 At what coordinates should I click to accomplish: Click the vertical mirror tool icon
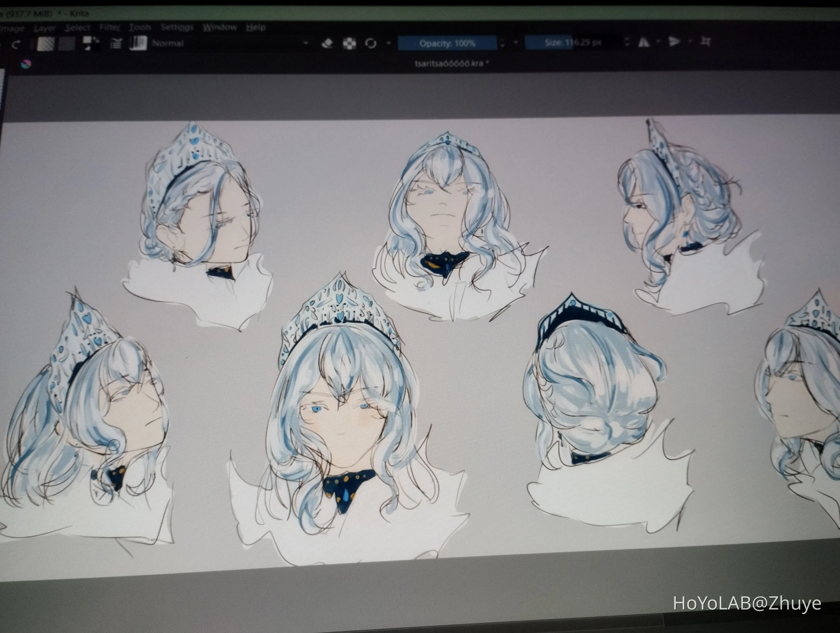point(674,41)
